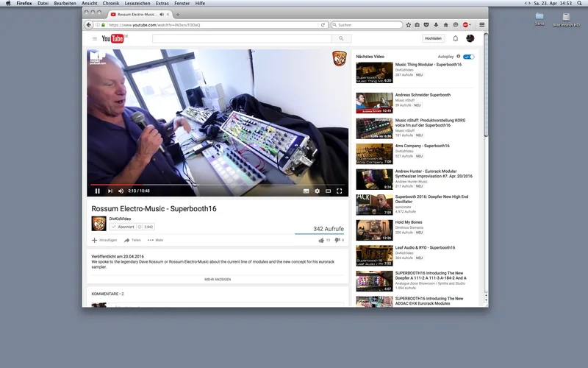Select the Macintosh HD desktop icon
Viewport: 588px width, 368px height.
coord(566,20)
